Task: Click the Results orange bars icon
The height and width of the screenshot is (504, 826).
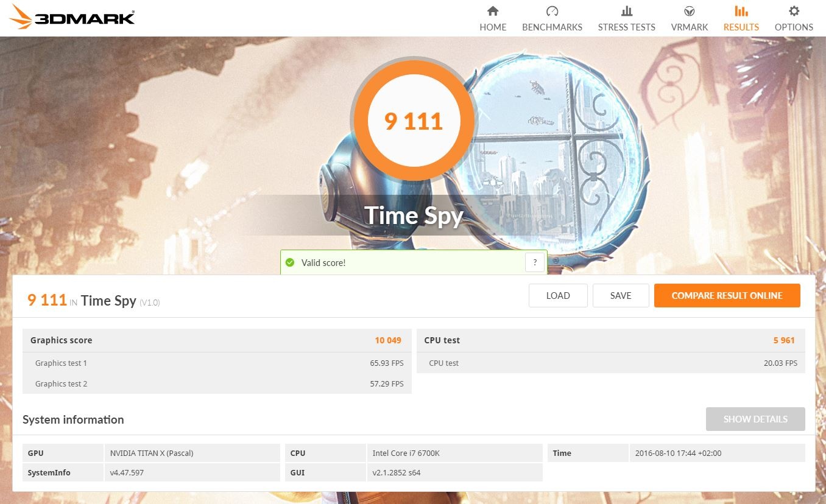Action: point(741,11)
